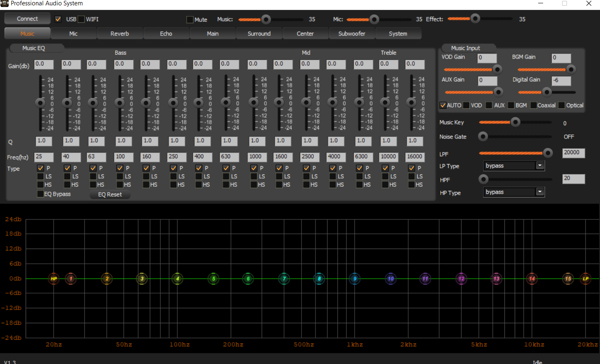Screen dimensions: 600x364
Task: Click the Mic volume slider knob
Action: (374, 19)
